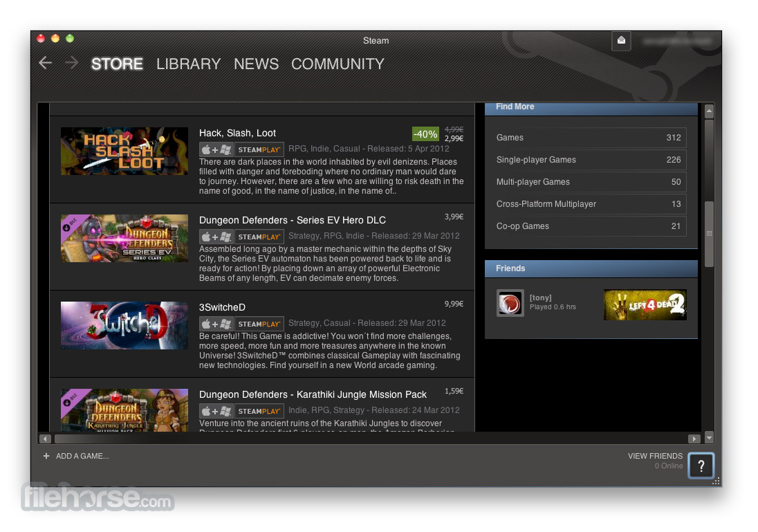Open VIEW FRIENDS list
Viewport: 758px width, 532px height.
coord(655,456)
